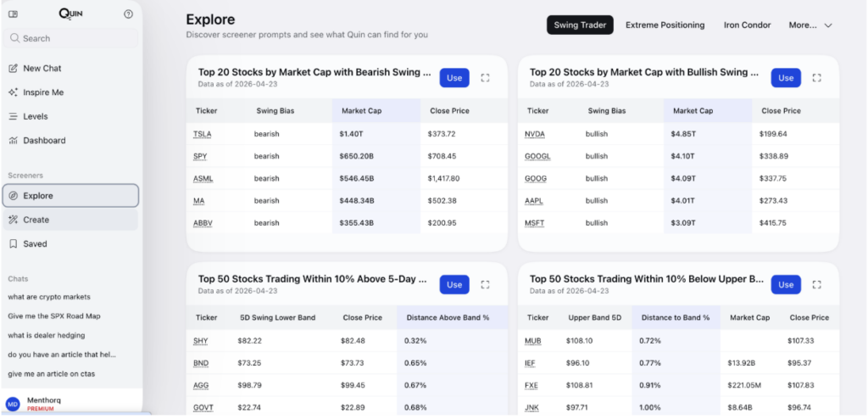Click the GOOGL ticker
Image resolution: width=868 pixels, height=419 pixels.
(537, 156)
